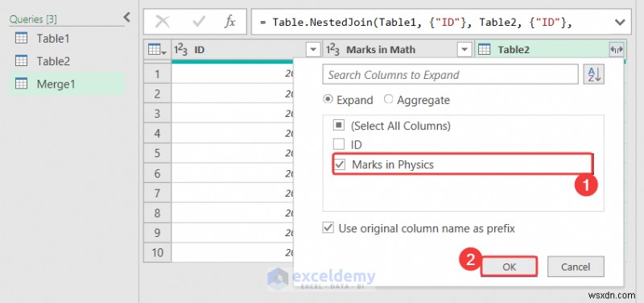The image size is (644, 303).
Task: Collapse the Queries pane with the arrow
Action: tap(127, 18)
